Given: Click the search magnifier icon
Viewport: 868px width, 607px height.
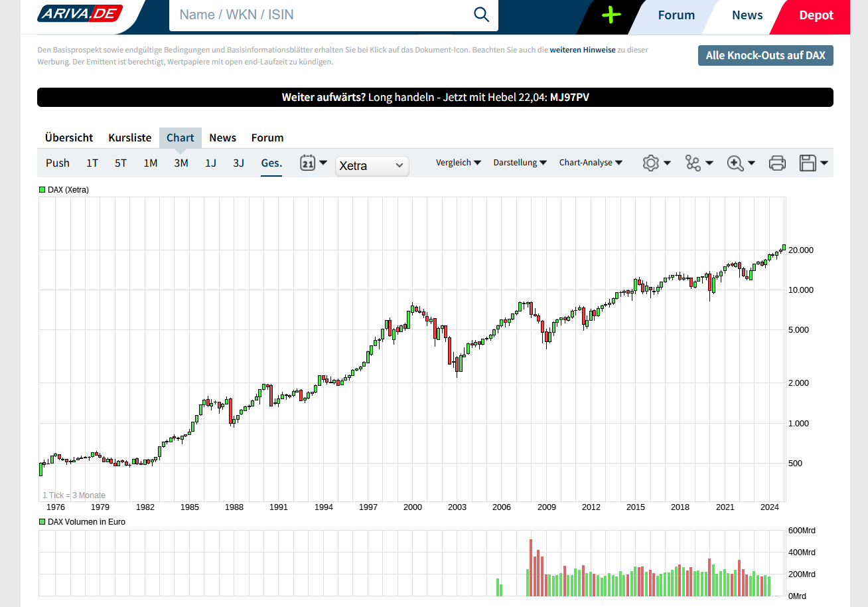Looking at the screenshot, I should [x=481, y=15].
